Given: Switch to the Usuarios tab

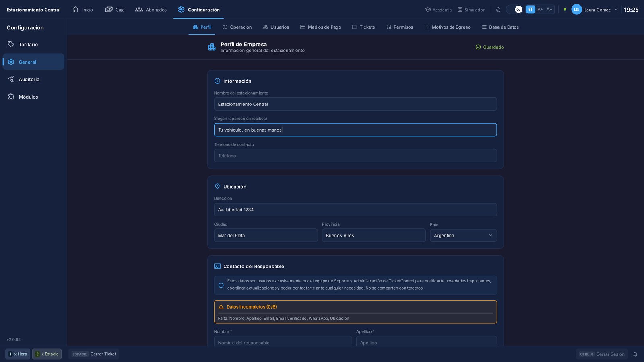Looking at the screenshot, I should point(276,27).
